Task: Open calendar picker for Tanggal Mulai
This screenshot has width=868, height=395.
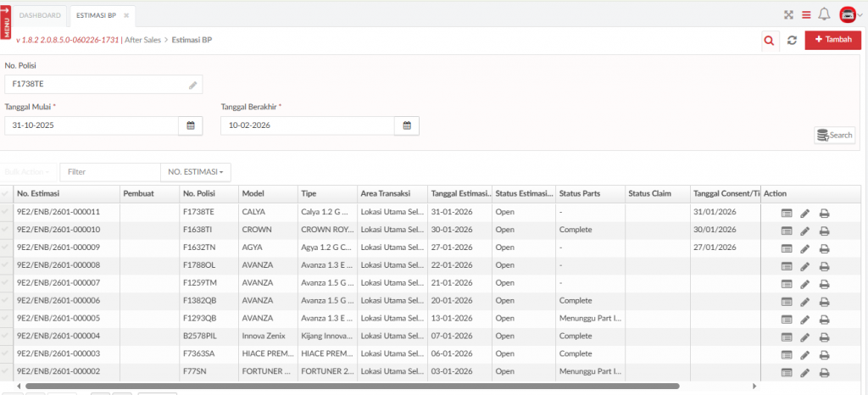Action: point(191,125)
